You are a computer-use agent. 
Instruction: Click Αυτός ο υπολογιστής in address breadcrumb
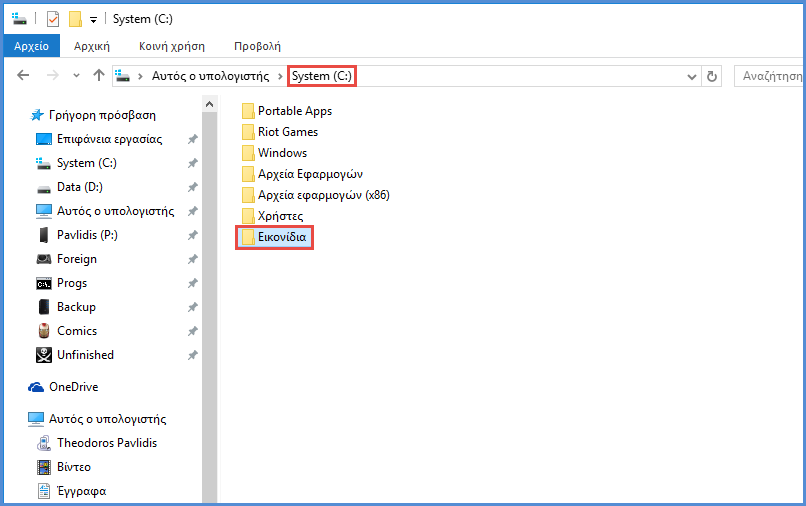211,76
